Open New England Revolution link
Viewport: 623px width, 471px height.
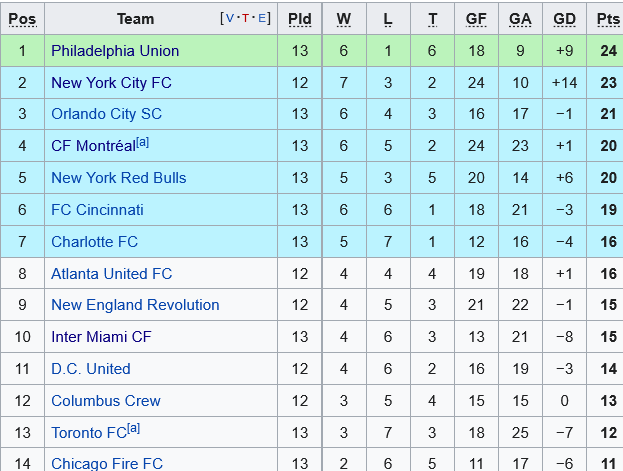coord(135,305)
